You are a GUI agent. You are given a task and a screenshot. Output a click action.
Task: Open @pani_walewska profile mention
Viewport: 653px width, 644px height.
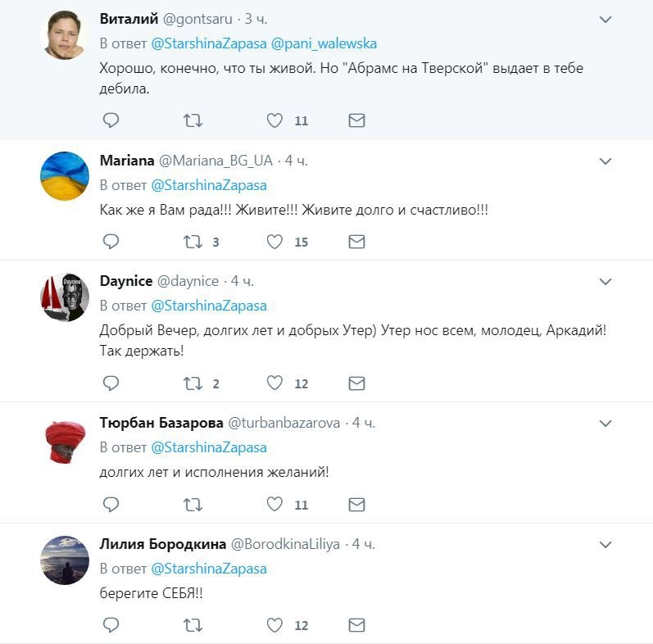pyautogui.click(x=324, y=43)
